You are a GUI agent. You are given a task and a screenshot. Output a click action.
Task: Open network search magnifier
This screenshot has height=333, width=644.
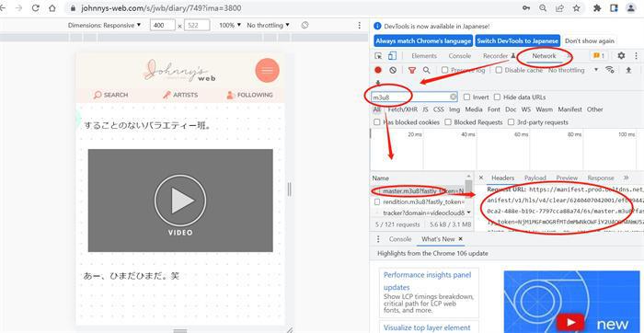click(426, 70)
